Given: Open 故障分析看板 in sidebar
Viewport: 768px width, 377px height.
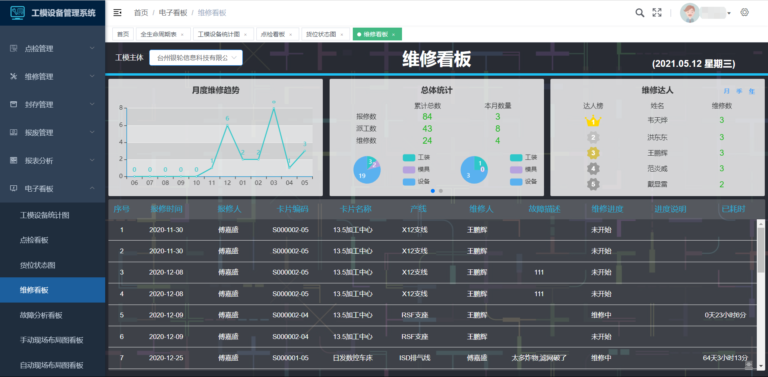Looking at the screenshot, I should (41, 315).
